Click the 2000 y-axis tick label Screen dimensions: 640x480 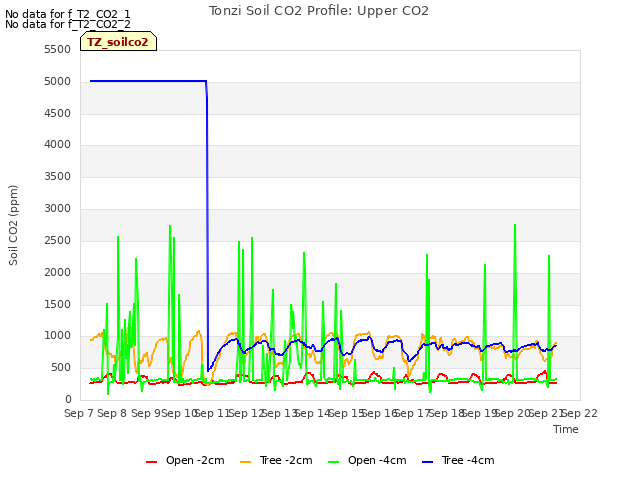pos(58,272)
